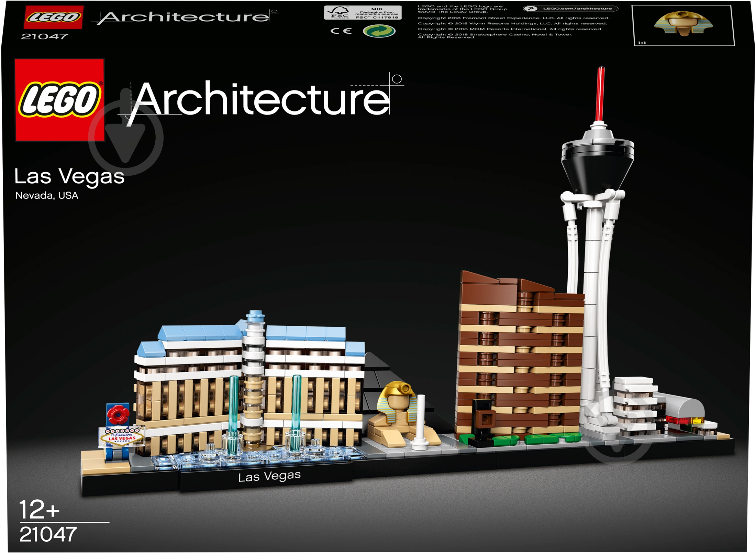756x554 pixels.
Task: Select the 1:1 sphinx head thumbnail
Action: pos(683,25)
